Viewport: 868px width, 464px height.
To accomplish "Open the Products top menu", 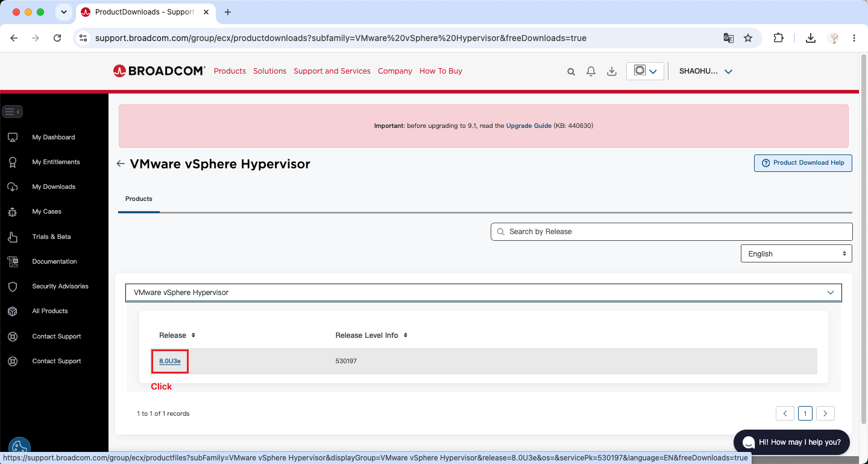I will pos(230,71).
